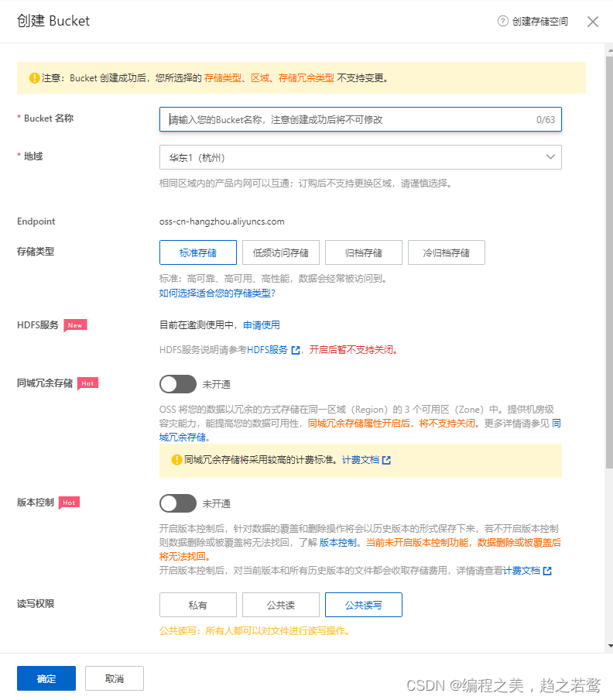Set read/write permission to 私有
Viewport: 613px width, 700px height.
coord(197,605)
